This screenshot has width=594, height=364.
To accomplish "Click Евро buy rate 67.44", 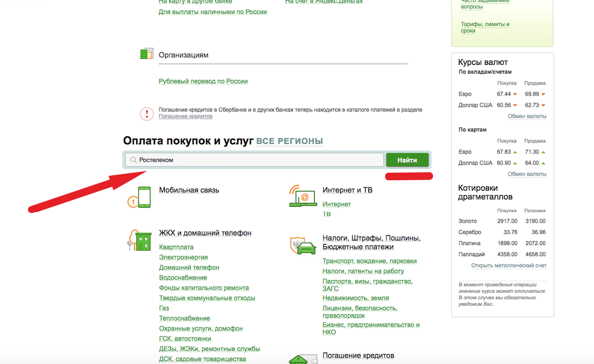I will pos(504,94).
